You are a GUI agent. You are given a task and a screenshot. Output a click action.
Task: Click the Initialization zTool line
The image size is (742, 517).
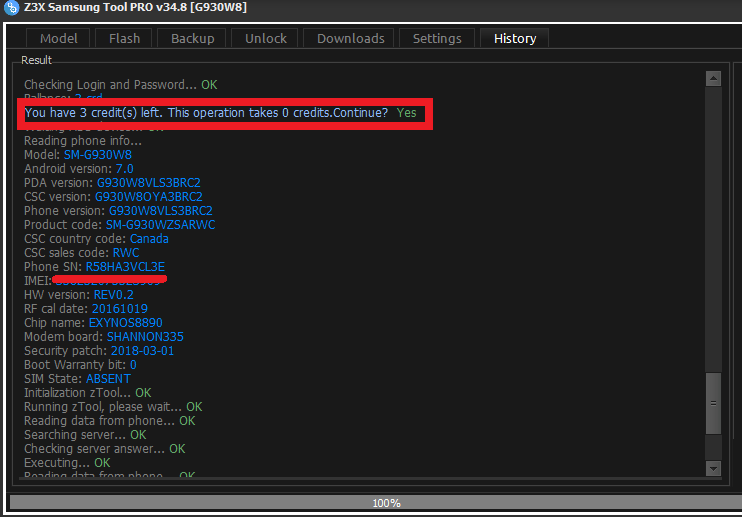[88, 393]
